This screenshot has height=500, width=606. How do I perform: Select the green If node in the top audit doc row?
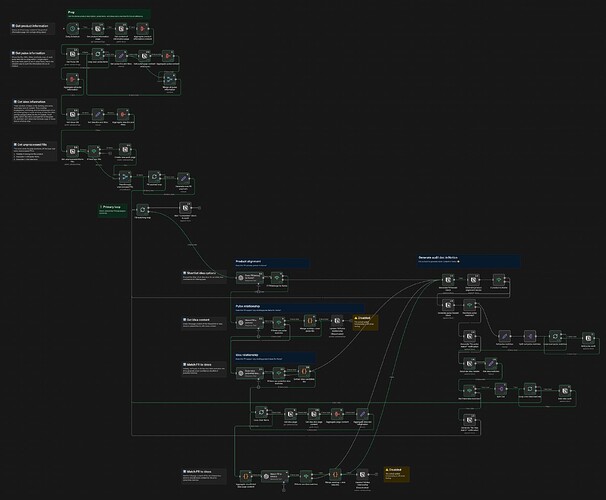499,280
